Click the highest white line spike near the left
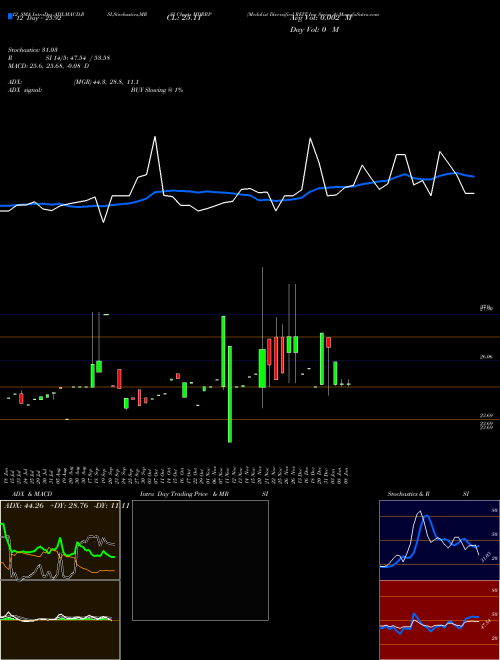 pos(155,137)
